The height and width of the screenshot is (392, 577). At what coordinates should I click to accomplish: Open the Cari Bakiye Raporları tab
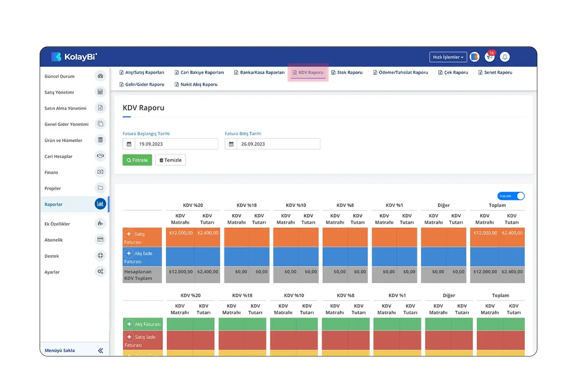click(199, 73)
